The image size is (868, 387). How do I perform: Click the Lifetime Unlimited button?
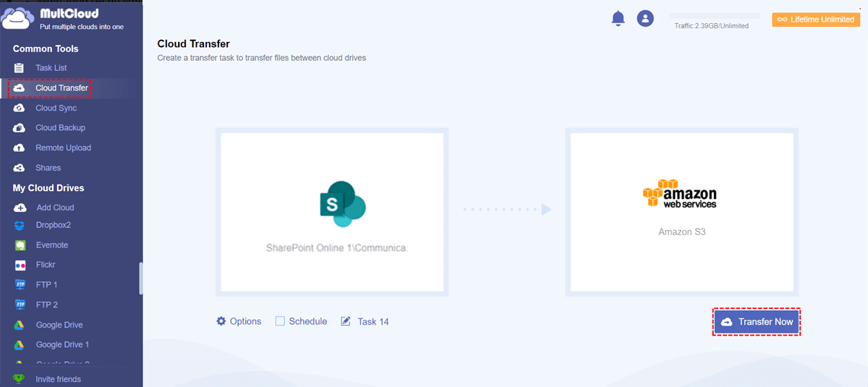[x=816, y=20]
